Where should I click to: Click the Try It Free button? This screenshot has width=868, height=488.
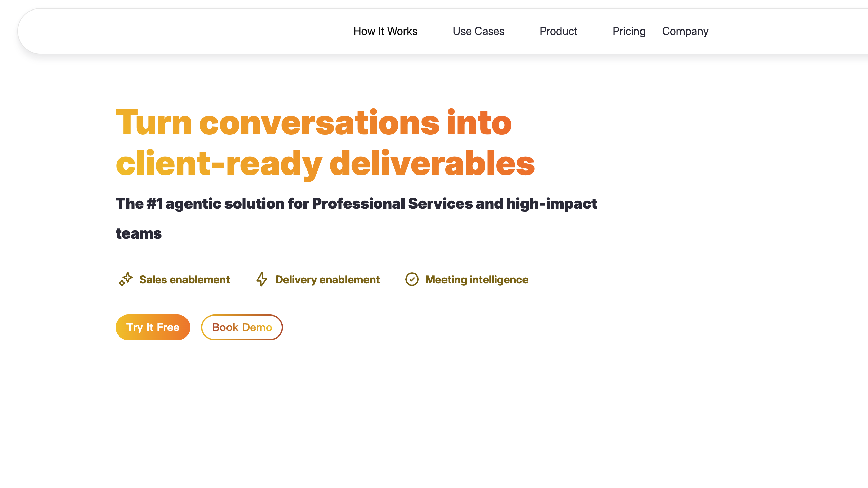(153, 327)
